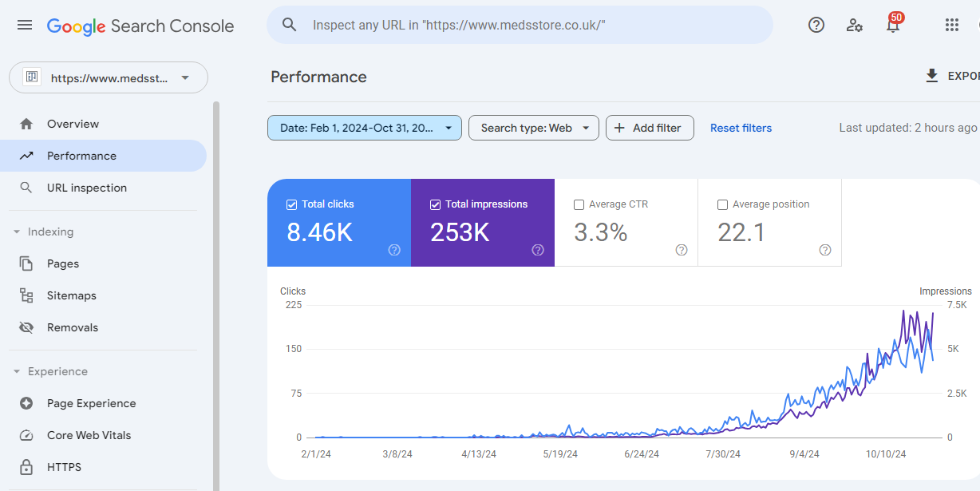Click the Overview home icon
Viewport: 980px width, 491px height.
(x=26, y=124)
